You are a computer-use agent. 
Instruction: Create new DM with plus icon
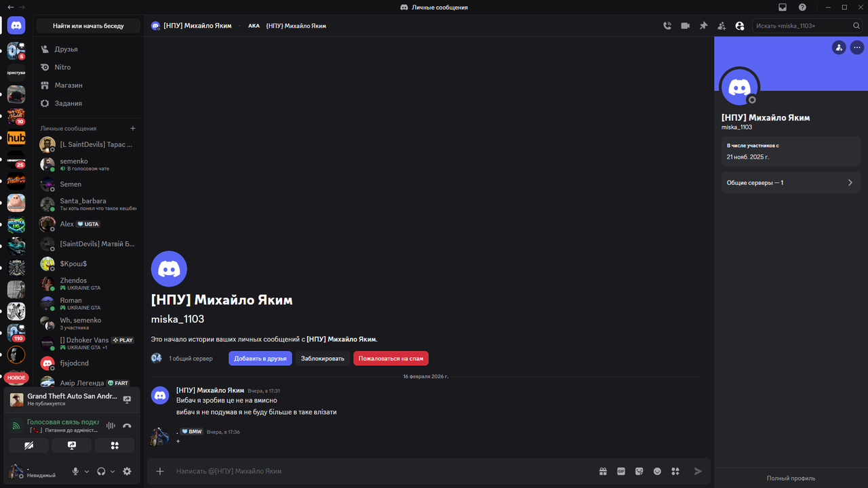click(x=133, y=128)
